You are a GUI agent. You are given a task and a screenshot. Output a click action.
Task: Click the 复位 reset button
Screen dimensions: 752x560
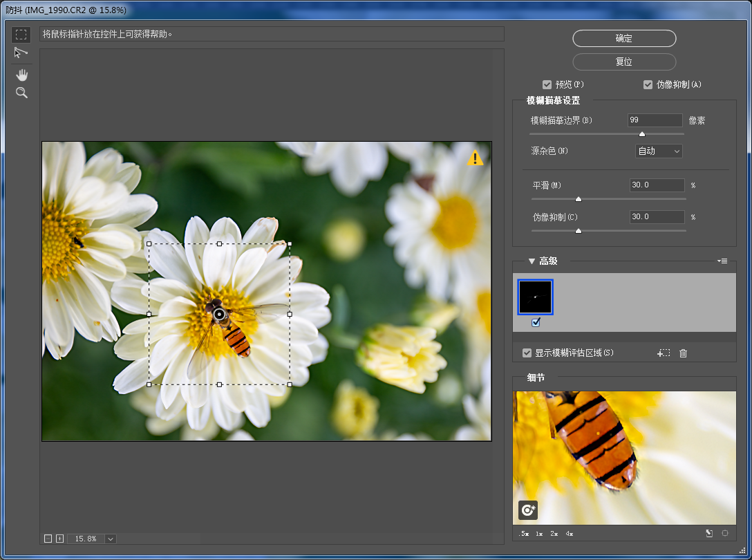coord(623,62)
